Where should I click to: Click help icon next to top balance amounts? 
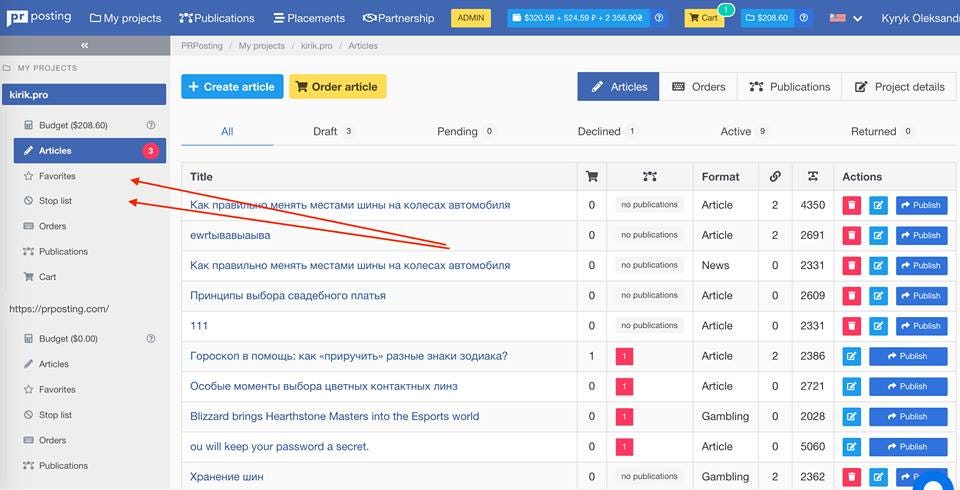pyautogui.click(x=659, y=18)
